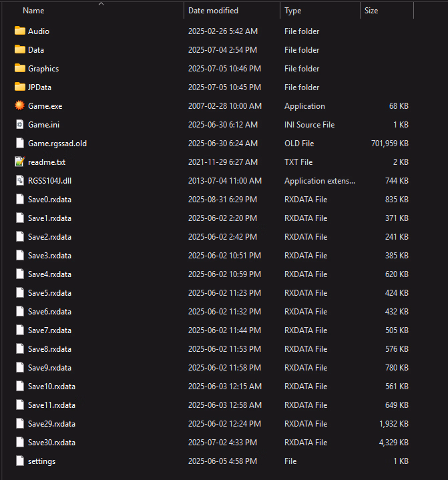Select the Game.ini file icon
This screenshot has width=448, height=480.
tap(19, 125)
